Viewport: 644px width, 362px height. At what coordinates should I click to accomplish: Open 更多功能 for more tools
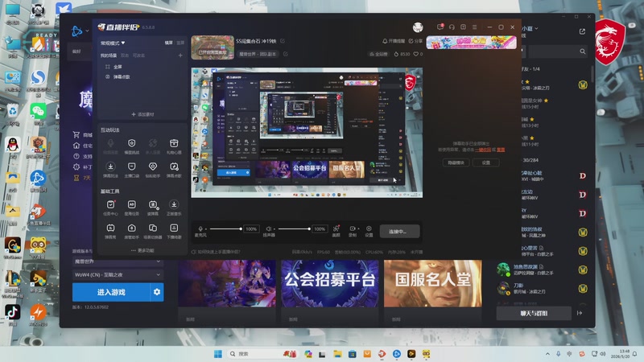[142, 250]
